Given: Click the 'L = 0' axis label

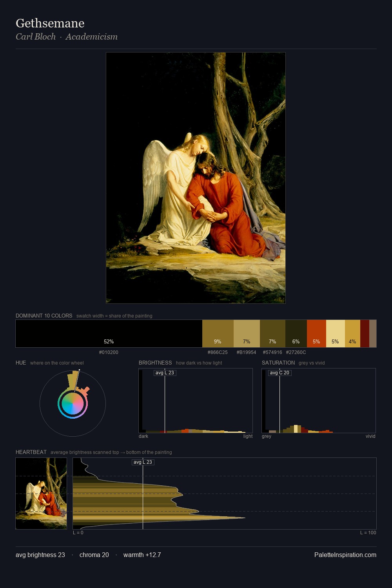Looking at the screenshot, I should pos(78,533).
